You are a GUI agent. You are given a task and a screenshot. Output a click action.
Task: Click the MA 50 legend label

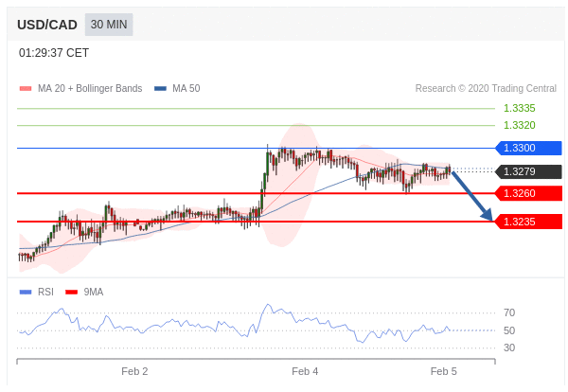tap(186, 88)
